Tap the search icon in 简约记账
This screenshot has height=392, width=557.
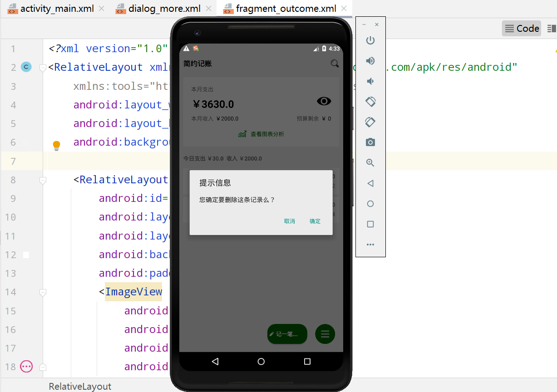pyautogui.click(x=335, y=64)
